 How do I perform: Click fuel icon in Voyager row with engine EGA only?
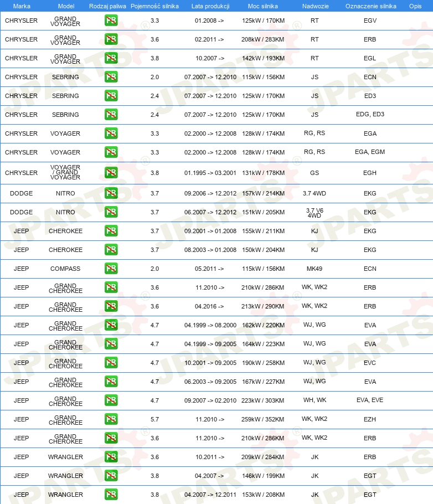111,133
